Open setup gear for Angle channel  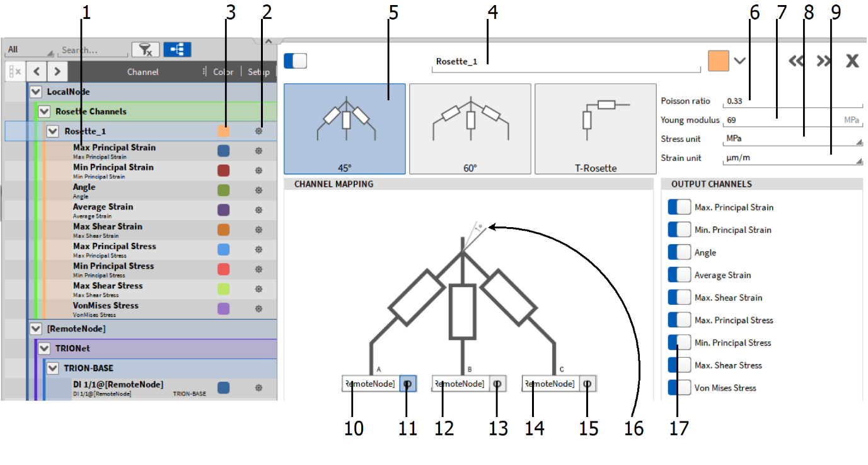258,191
